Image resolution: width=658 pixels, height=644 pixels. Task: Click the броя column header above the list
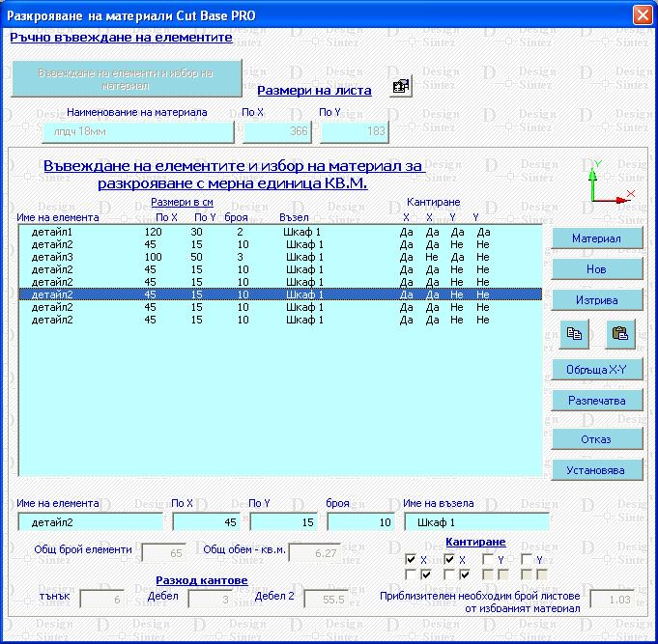click(236, 217)
